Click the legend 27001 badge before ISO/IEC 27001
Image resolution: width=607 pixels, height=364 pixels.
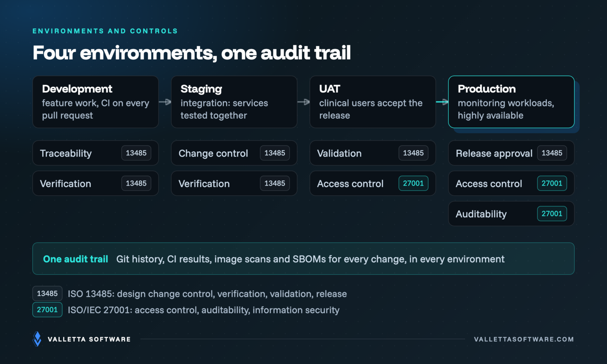pos(47,310)
